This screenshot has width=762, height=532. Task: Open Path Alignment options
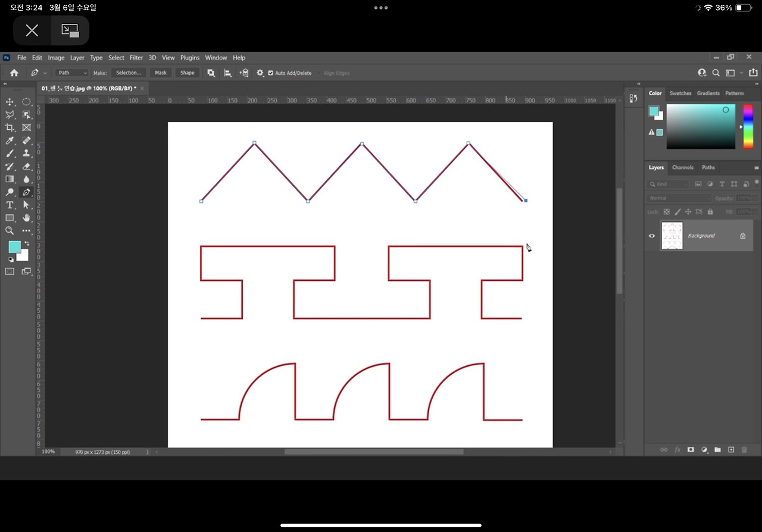click(227, 73)
